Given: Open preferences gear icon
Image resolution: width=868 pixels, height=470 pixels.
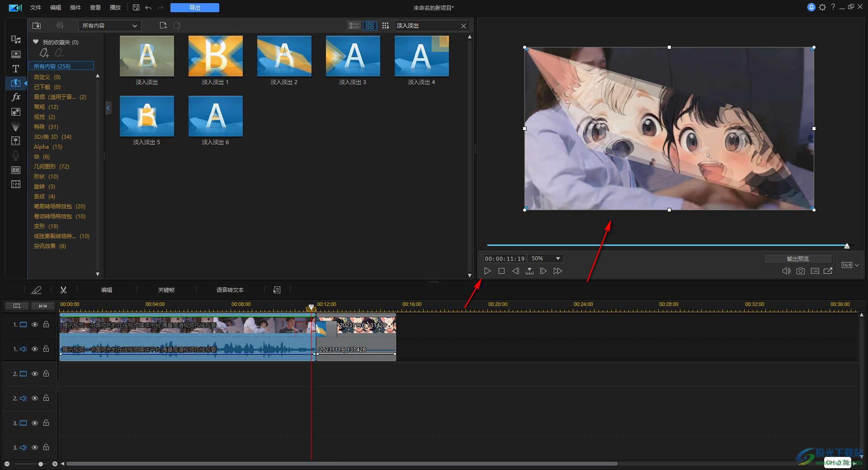Looking at the screenshot, I should pyautogui.click(x=822, y=7).
